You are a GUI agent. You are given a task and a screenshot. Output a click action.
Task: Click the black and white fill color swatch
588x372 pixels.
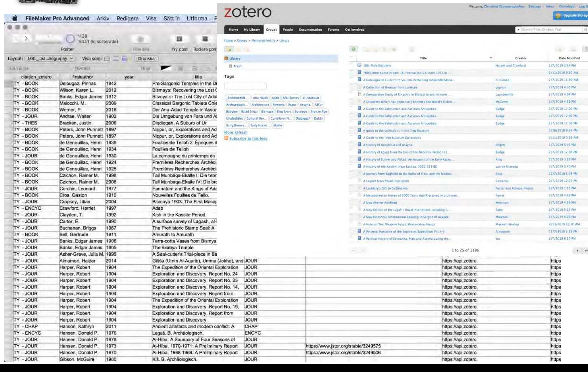166,69
